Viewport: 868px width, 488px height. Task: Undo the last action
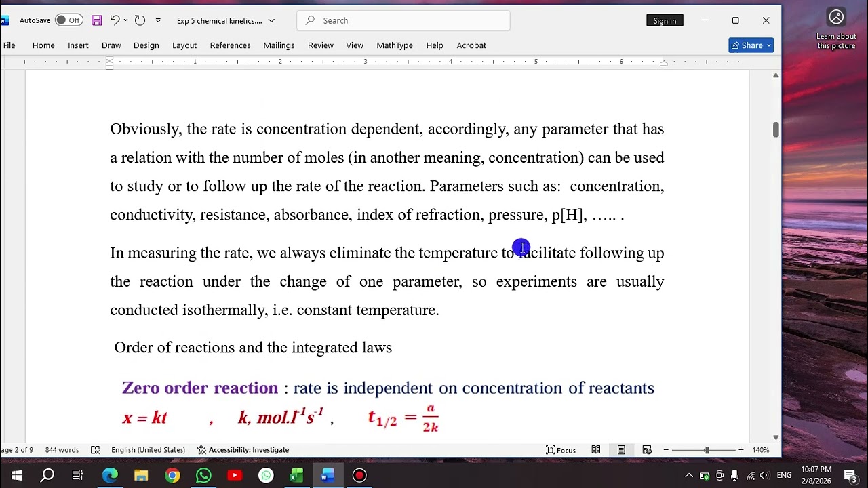click(115, 20)
